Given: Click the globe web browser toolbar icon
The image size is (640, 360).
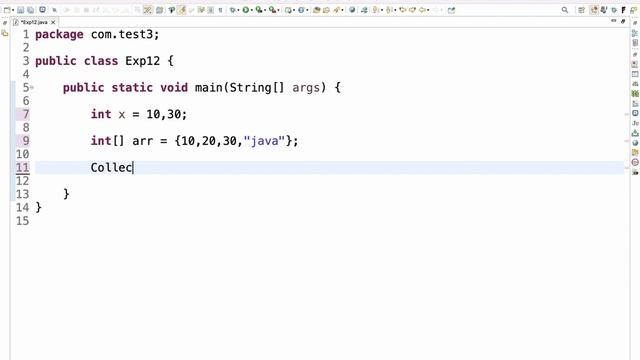Looking at the screenshot, I should click(x=352, y=10).
